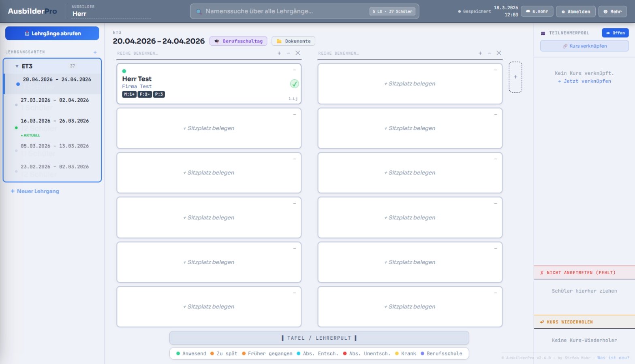Click the green status dot on Herr Test's card

[x=124, y=70]
